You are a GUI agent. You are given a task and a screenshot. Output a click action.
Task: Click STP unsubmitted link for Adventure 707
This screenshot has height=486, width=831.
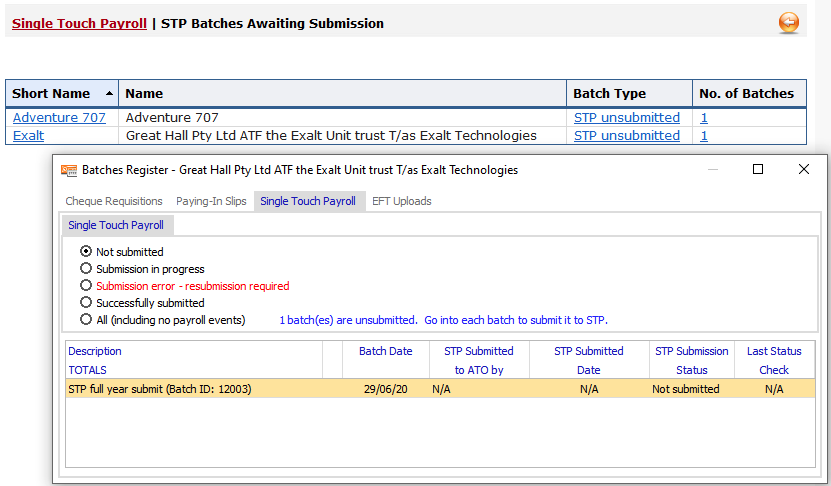(626, 118)
